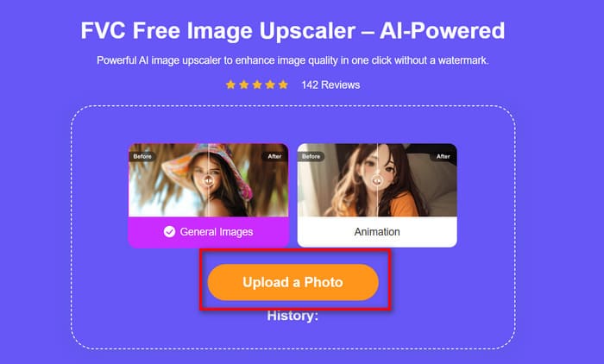Open the 142 Reviews link
This screenshot has height=364, width=604.
pos(330,85)
